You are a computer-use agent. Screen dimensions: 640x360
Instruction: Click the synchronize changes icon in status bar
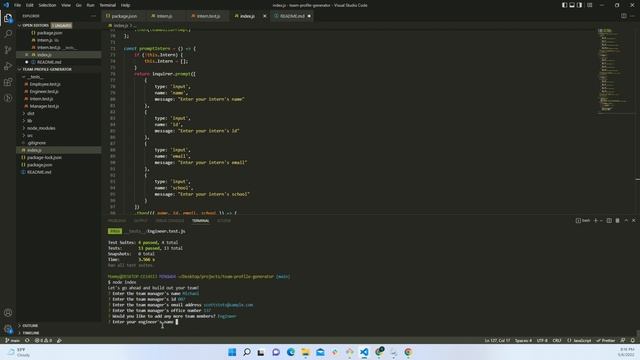pos(27,340)
